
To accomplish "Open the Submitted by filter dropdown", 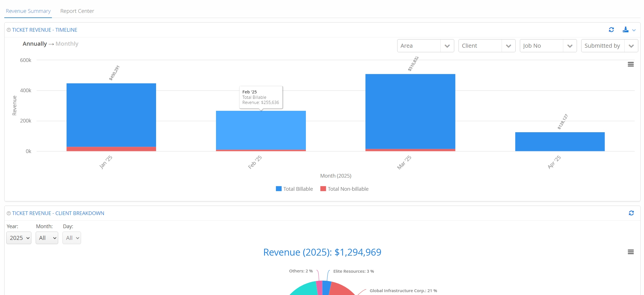I will (609, 46).
